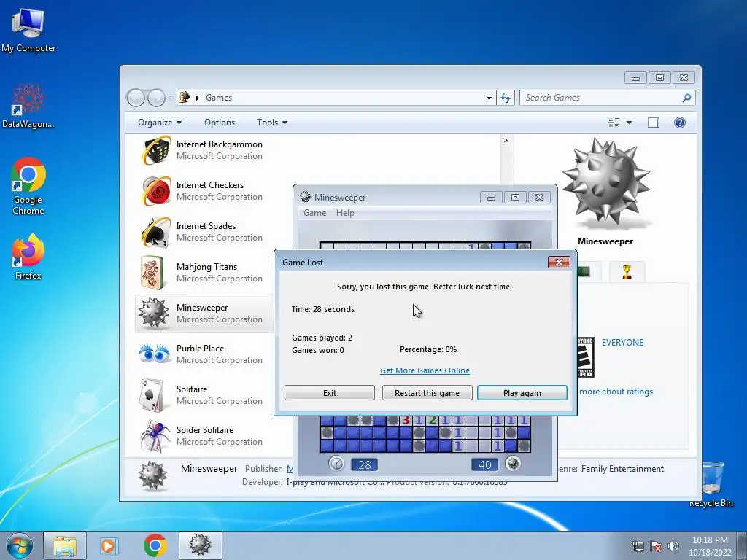Close the Game Lost dialog
This screenshot has width=747, height=560.
(x=559, y=262)
